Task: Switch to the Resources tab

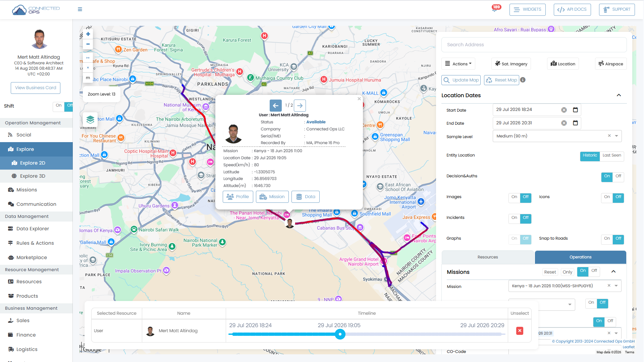Action: (488, 257)
